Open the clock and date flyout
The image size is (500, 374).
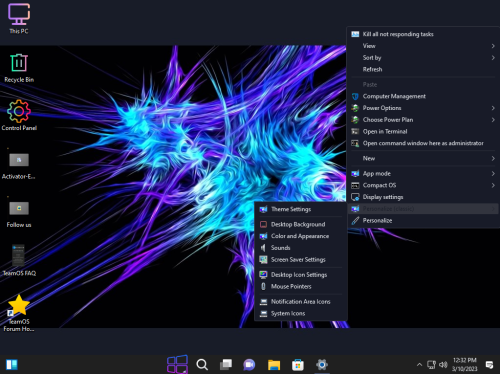click(x=465, y=364)
